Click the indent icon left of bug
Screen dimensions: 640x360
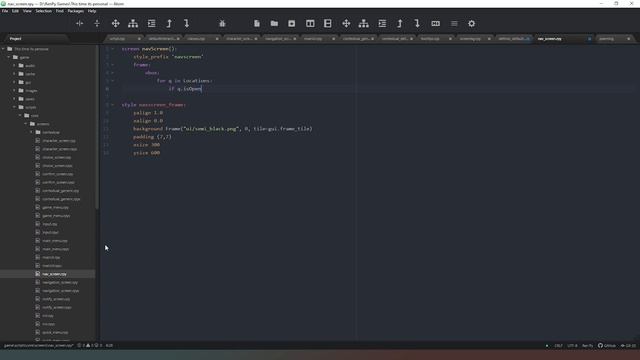pyautogui.click(x=151, y=24)
